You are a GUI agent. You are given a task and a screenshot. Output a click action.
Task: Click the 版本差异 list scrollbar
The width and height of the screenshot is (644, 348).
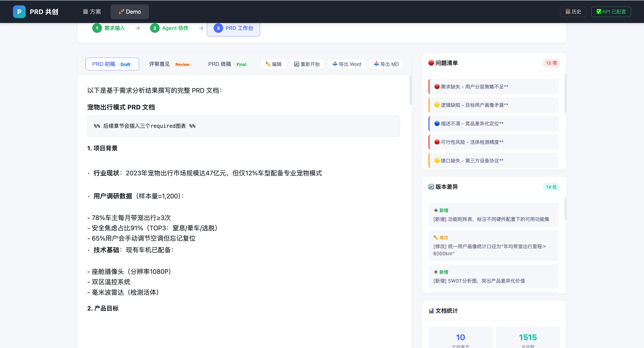tap(565, 209)
